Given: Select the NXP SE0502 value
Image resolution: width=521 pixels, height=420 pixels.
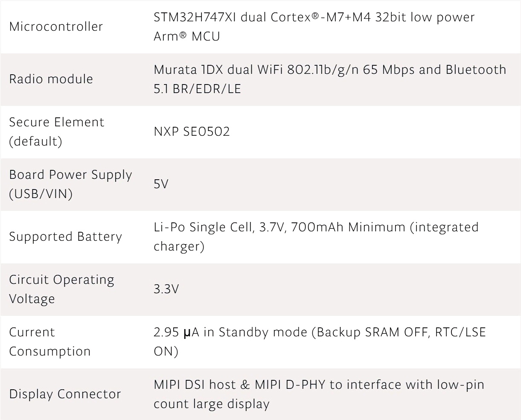Looking at the screenshot, I should pos(192,131).
